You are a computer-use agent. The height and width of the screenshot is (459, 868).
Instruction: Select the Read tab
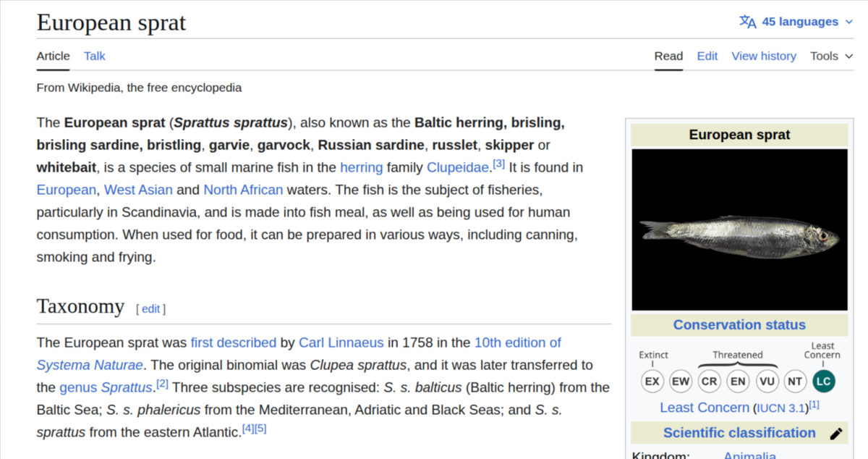point(668,56)
